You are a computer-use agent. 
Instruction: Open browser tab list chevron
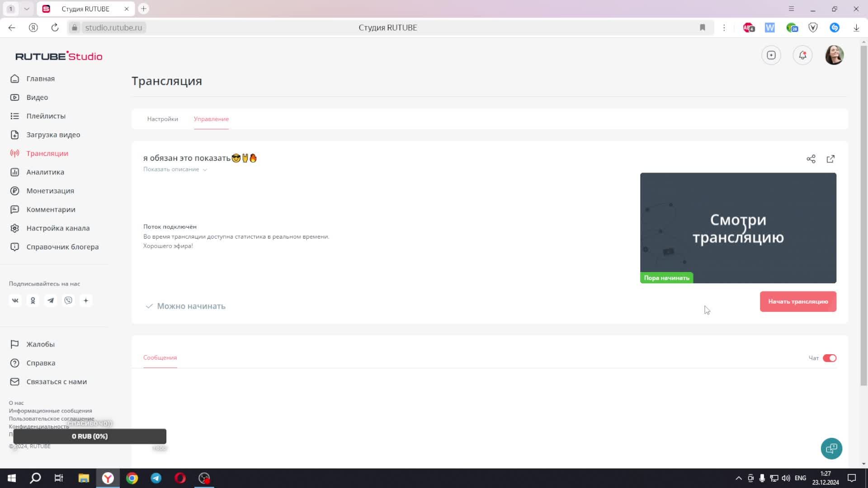[x=27, y=9]
